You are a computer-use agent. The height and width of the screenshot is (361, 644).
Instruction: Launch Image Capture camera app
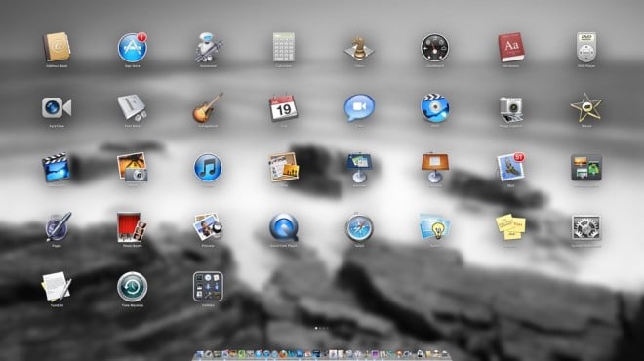(510, 108)
